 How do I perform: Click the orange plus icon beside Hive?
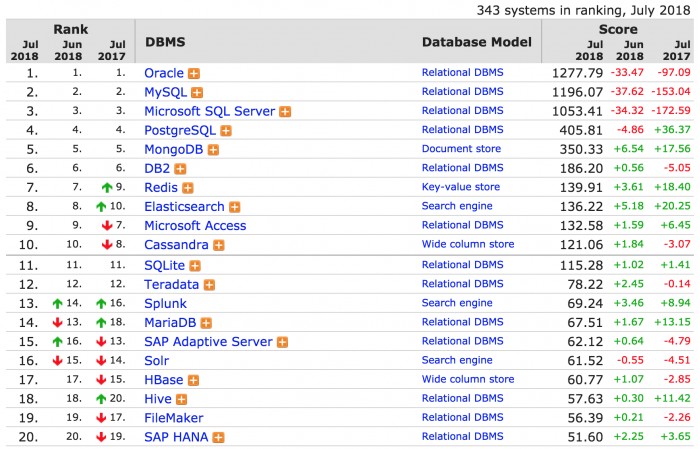pyautogui.click(x=181, y=399)
